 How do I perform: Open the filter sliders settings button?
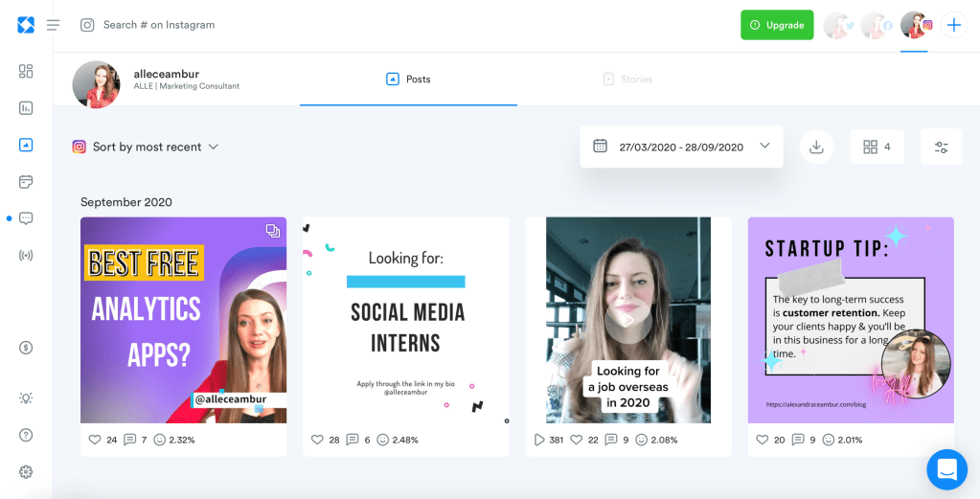pos(941,147)
